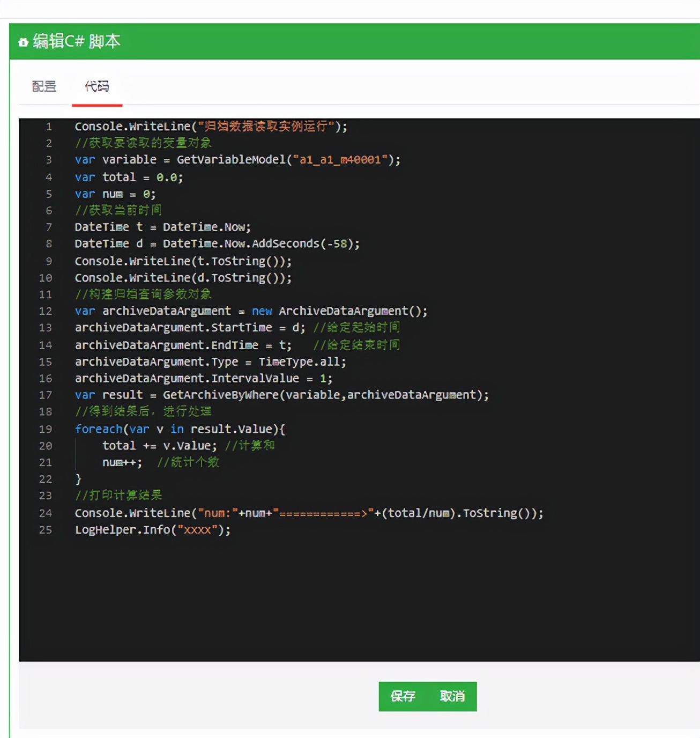700x738 pixels.
Task: Click line 1 Console.WriteLine 归档数据读取实例运行
Action: pos(211,127)
